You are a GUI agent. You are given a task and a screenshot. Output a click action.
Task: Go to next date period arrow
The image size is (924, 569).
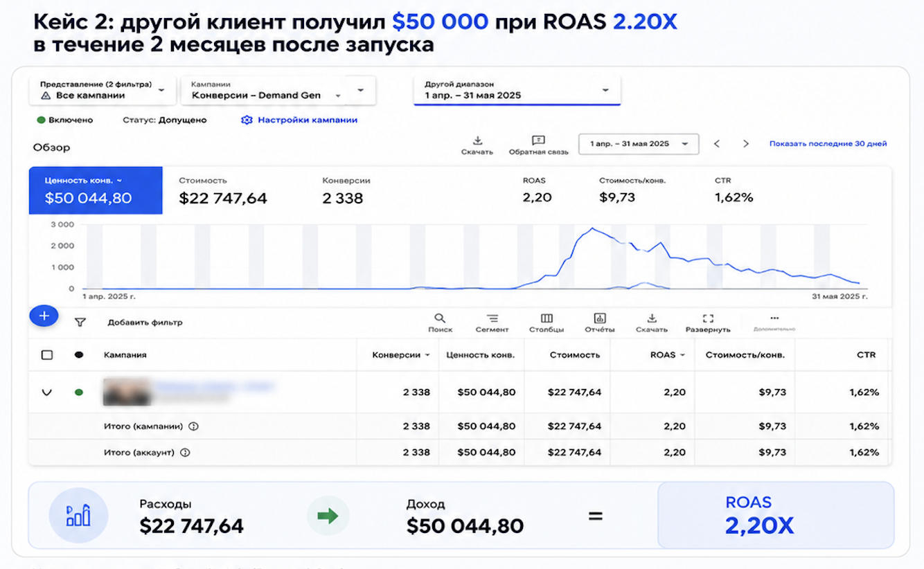pos(746,144)
